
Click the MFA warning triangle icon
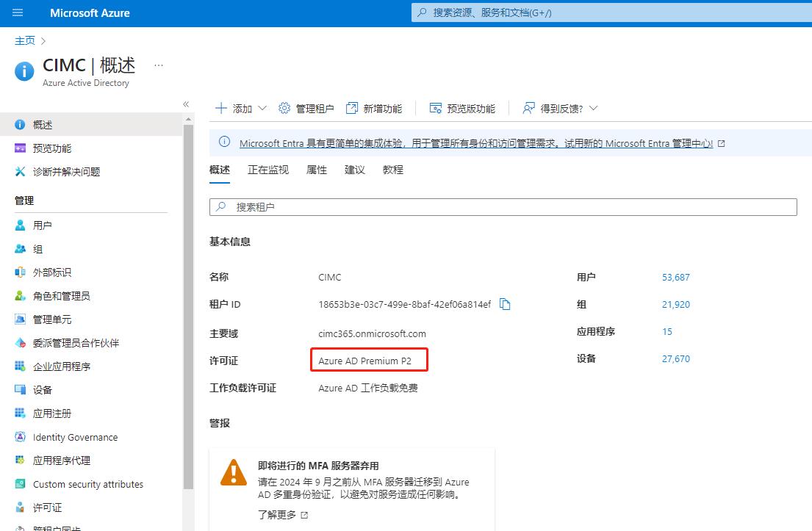click(234, 472)
